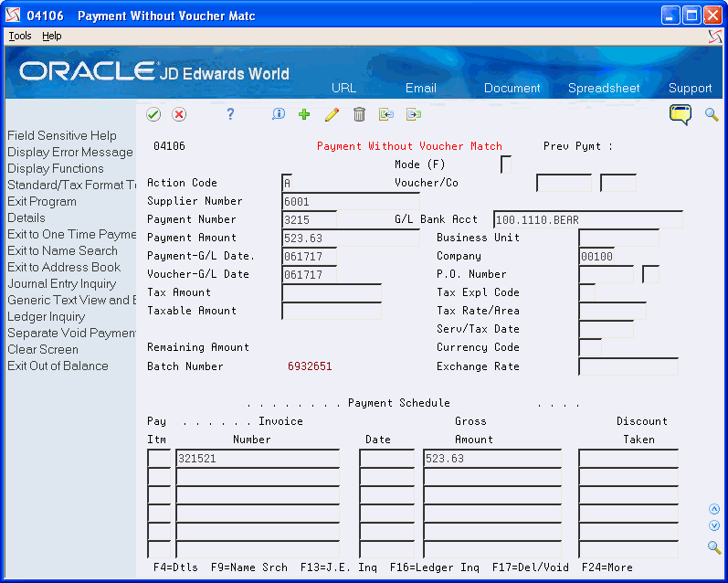Open the Tools menu
This screenshot has height=583, width=728.
pos(20,36)
